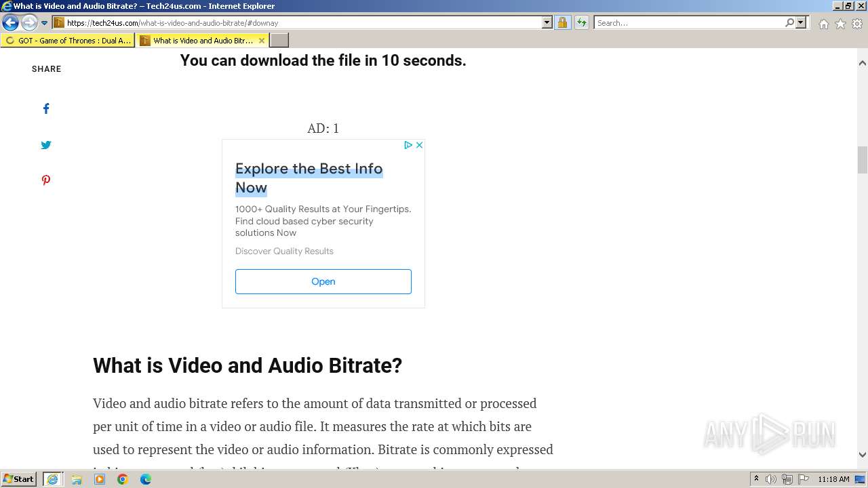Click the AD: 1 counter text

(x=323, y=128)
